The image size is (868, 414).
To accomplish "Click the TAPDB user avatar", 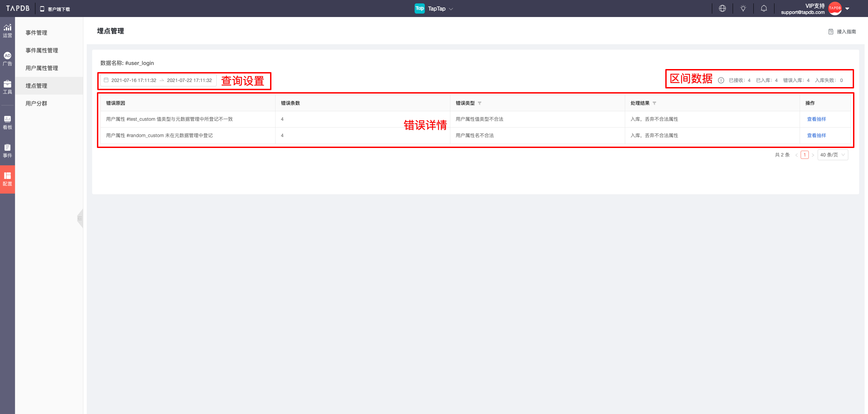I will (835, 9).
